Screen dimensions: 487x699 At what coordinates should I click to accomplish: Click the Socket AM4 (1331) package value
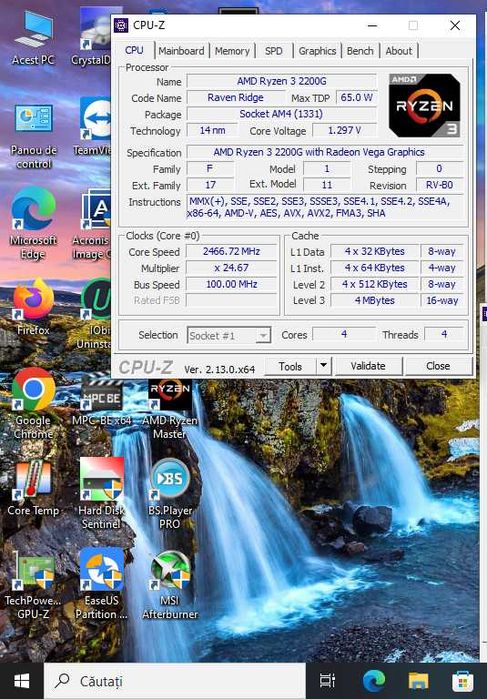tap(282, 114)
